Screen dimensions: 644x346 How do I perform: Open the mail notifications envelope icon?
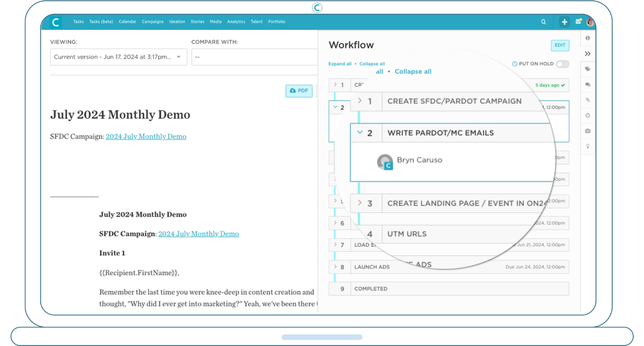[578, 21]
